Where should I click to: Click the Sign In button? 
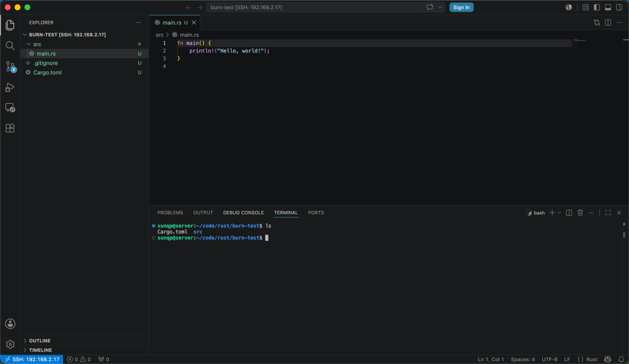[x=461, y=7]
